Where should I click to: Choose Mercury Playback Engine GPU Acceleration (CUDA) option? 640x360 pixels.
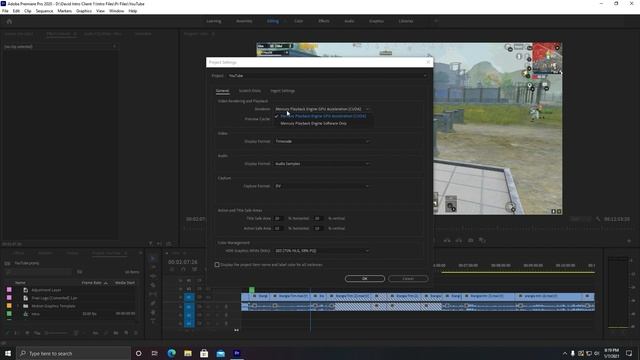323,116
